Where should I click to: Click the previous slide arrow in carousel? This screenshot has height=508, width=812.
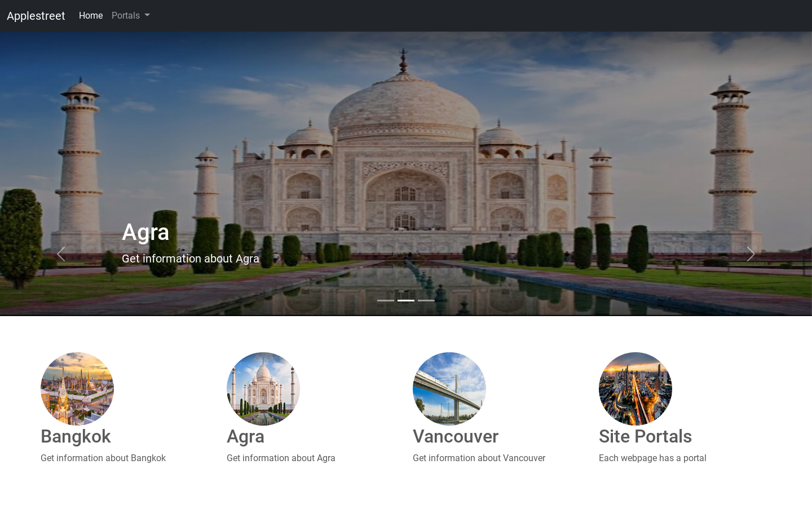tap(61, 255)
